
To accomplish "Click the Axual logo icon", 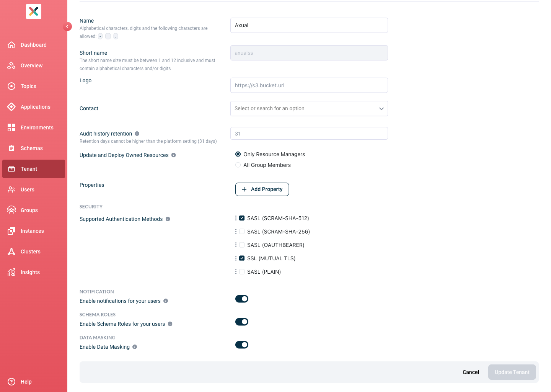I will [x=34, y=11].
